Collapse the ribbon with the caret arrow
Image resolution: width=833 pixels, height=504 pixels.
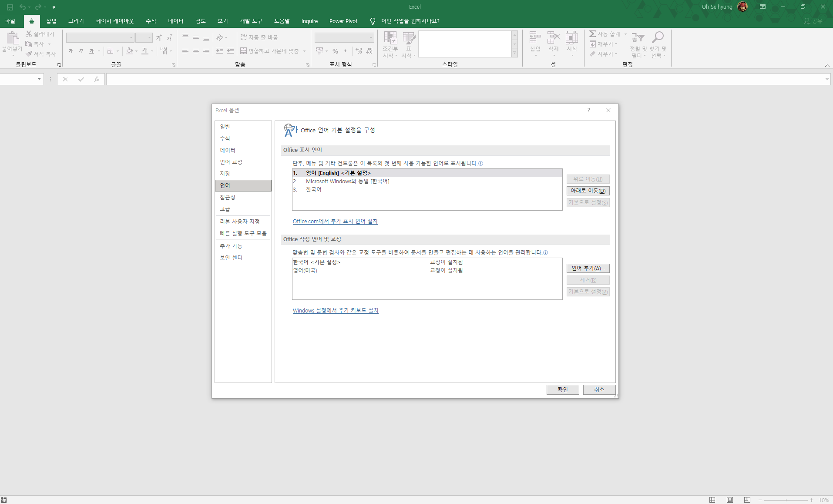[x=827, y=65]
